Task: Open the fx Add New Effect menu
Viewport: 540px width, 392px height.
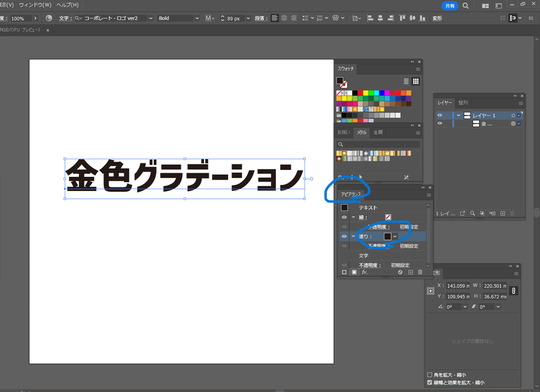Action: click(364, 272)
